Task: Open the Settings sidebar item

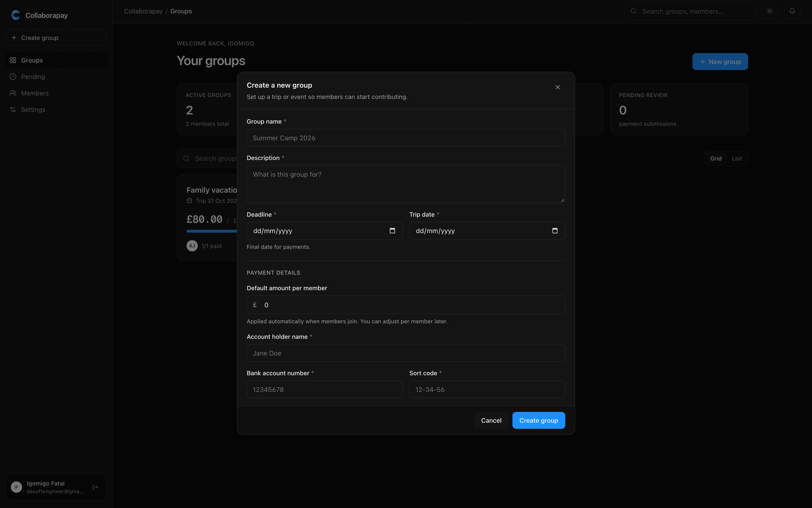Action: [56, 109]
